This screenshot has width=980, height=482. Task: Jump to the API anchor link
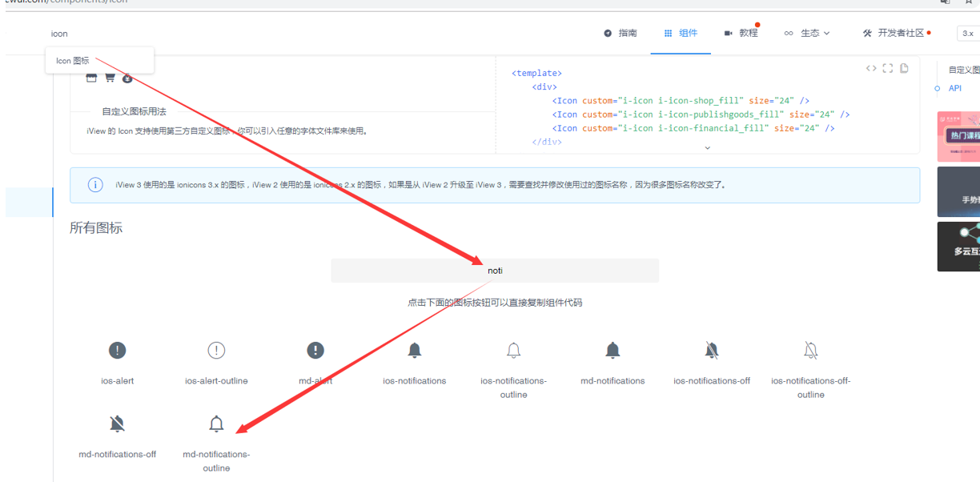tap(955, 89)
